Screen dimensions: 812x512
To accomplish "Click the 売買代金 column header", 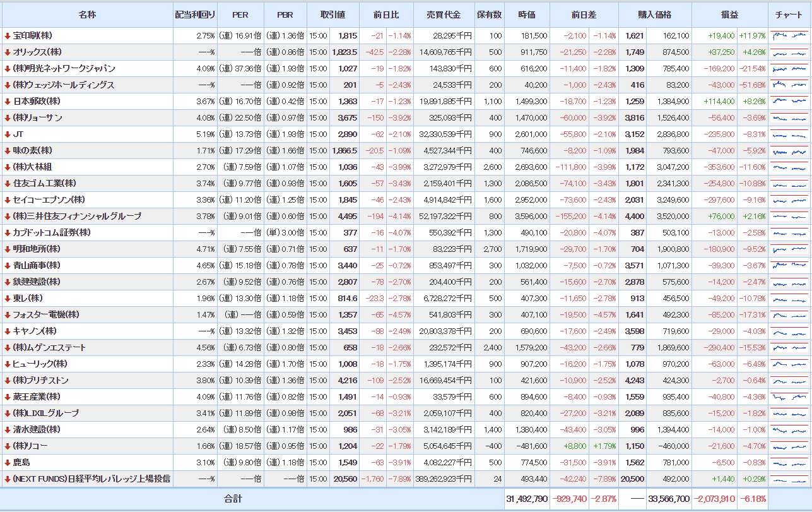I will click(x=444, y=15).
